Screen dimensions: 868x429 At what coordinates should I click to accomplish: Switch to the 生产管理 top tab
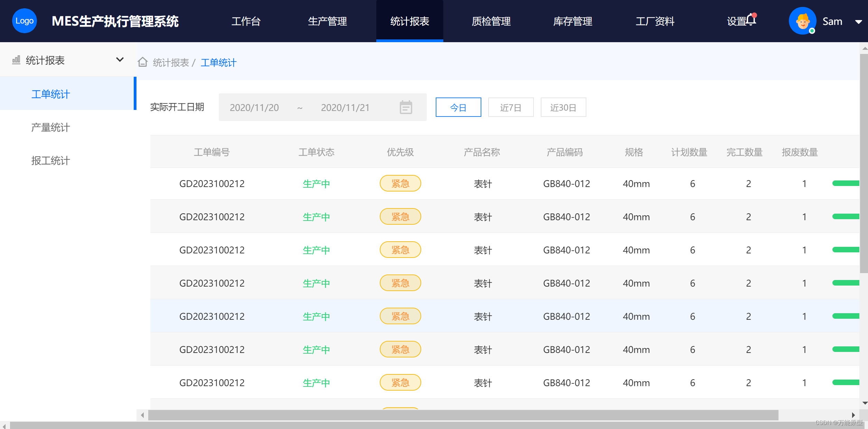pos(327,21)
